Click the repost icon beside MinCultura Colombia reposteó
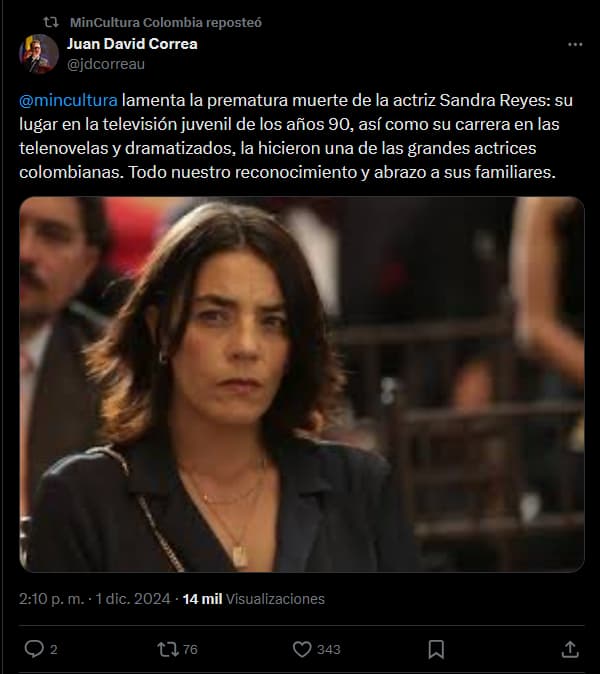 click(x=51, y=22)
